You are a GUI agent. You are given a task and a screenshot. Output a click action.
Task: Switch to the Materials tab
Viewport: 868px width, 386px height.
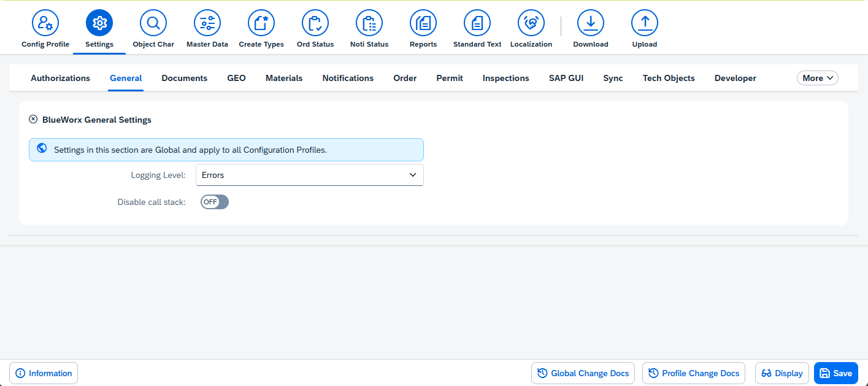point(284,78)
